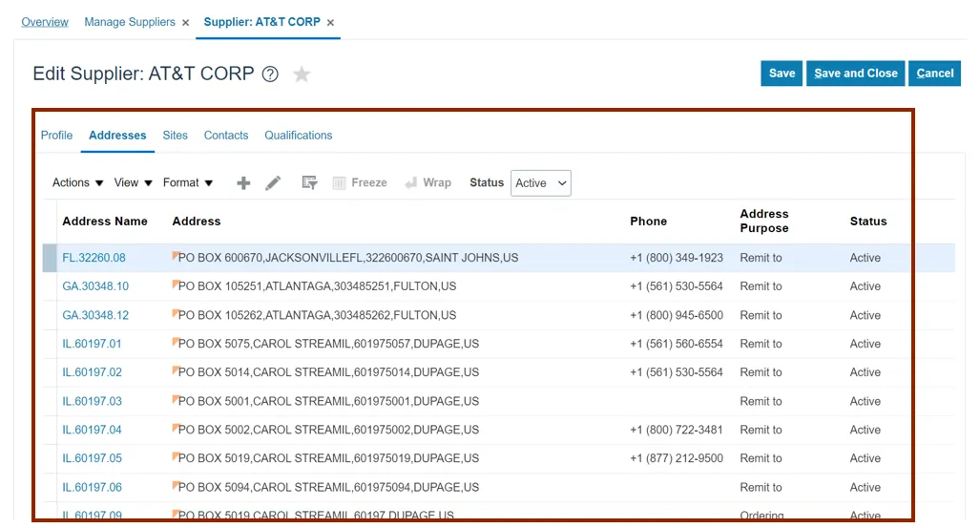Open the Status Active combo box

540,183
